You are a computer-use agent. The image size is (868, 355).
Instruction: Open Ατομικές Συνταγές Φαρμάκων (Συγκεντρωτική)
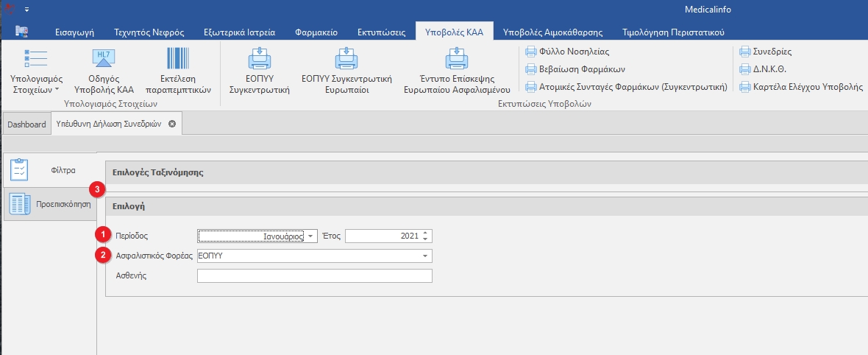[x=625, y=87]
